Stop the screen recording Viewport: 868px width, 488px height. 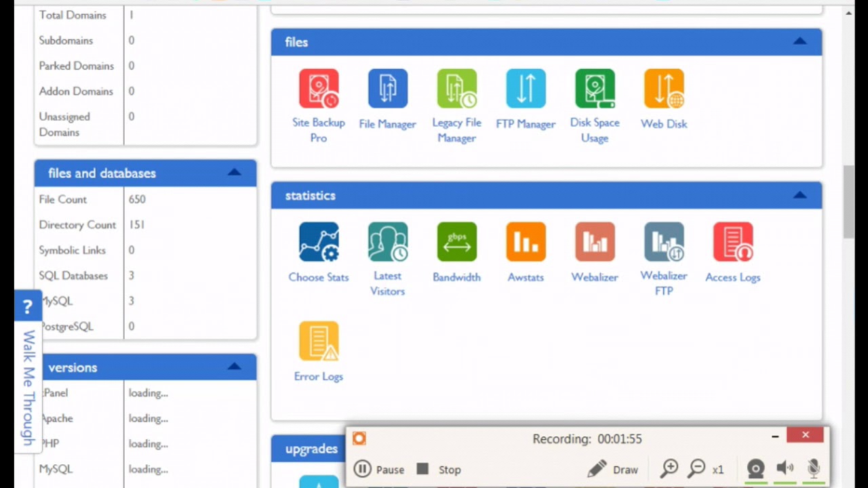[x=439, y=469]
